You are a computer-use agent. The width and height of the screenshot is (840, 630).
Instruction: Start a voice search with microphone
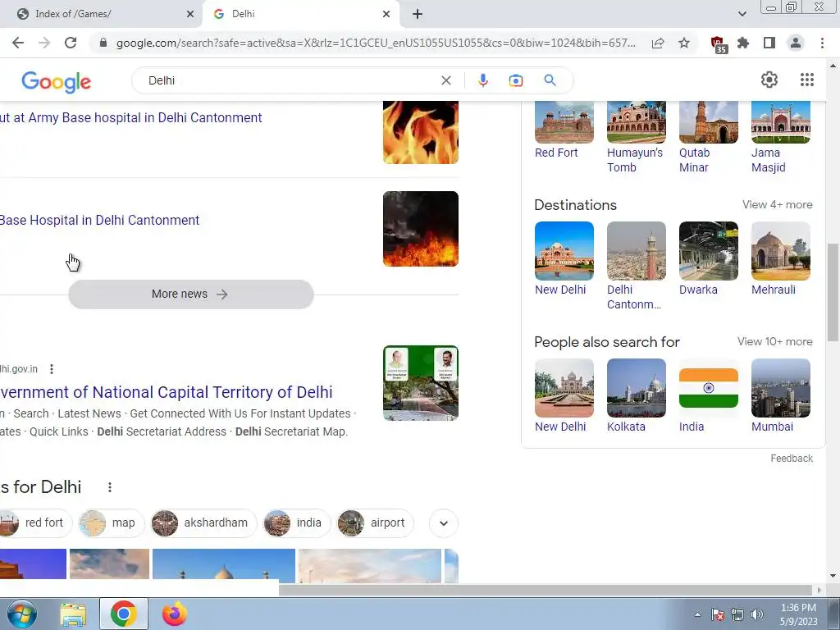(x=482, y=80)
